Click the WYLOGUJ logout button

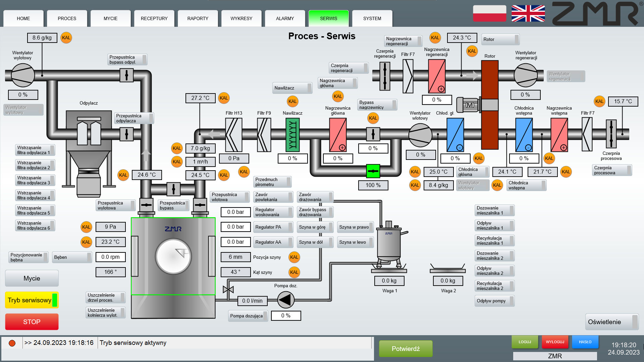[x=555, y=342]
